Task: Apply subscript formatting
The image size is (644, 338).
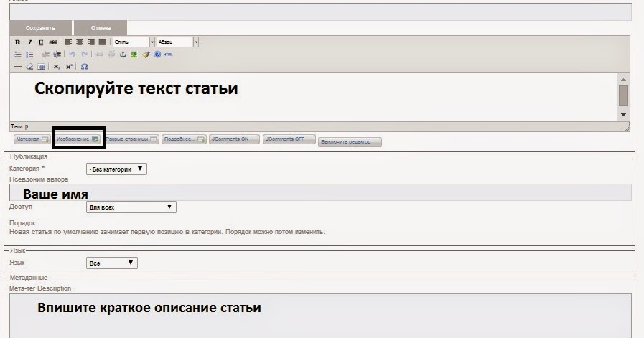Action: tap(57, 67)
